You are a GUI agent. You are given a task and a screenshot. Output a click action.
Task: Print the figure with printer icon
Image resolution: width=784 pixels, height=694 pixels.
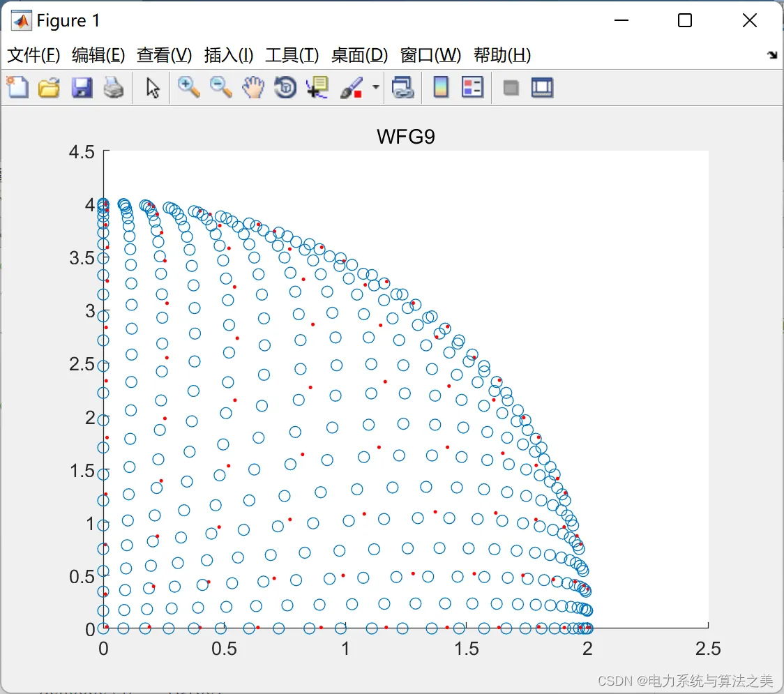[x=114, y=87]
